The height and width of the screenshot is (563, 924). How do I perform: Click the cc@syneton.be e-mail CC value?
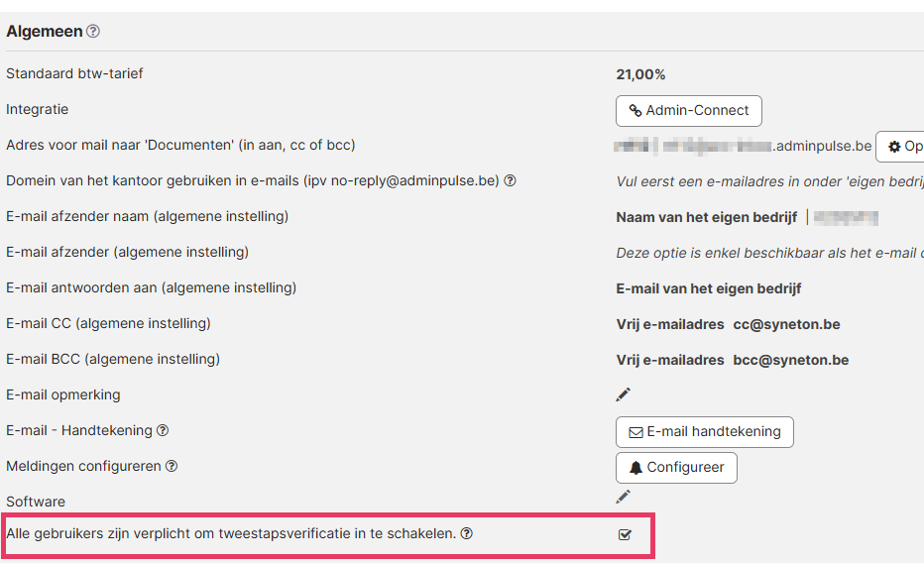tap(787, 324)
